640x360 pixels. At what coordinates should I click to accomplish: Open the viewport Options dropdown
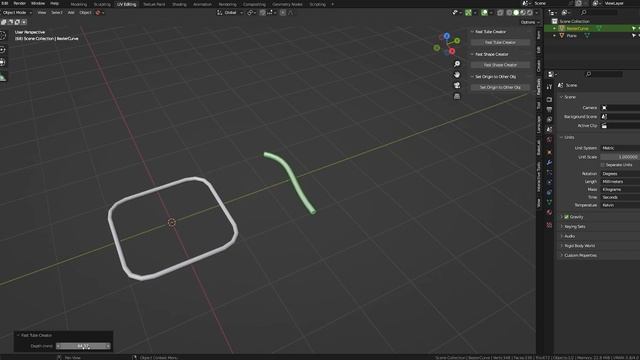coord(530,22)
